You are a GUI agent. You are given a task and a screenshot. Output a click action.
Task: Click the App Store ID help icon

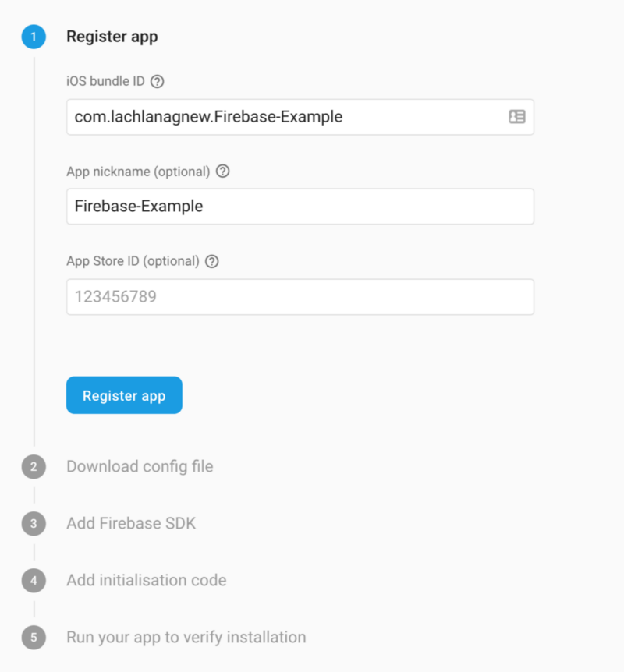[212, 261]
